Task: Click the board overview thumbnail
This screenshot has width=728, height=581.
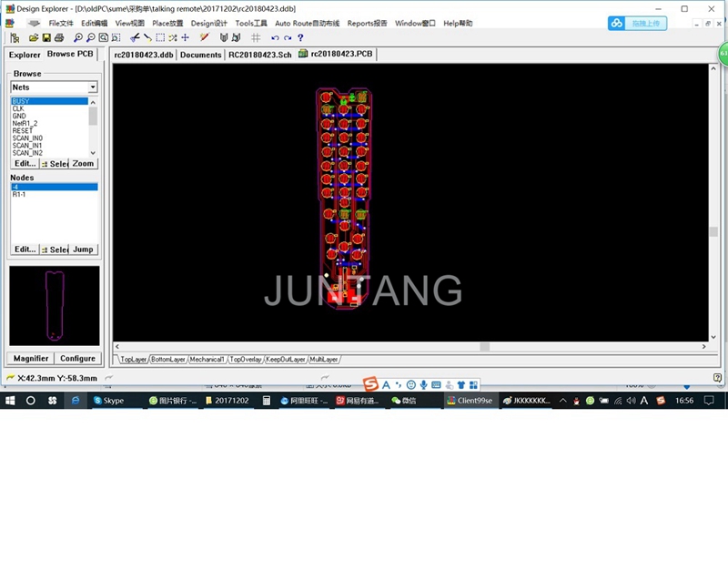Action: [55, 306]
